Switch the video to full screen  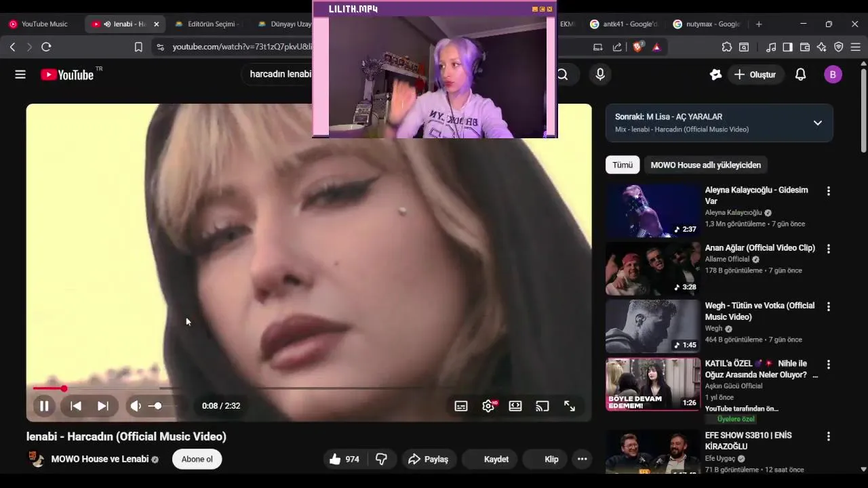[570, 406]
